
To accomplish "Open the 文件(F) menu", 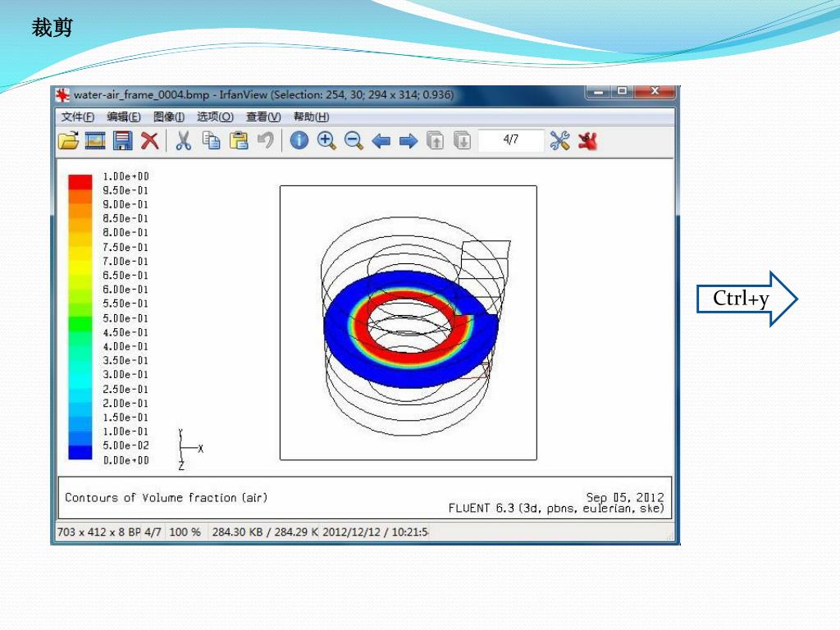I will coord(78,116).
